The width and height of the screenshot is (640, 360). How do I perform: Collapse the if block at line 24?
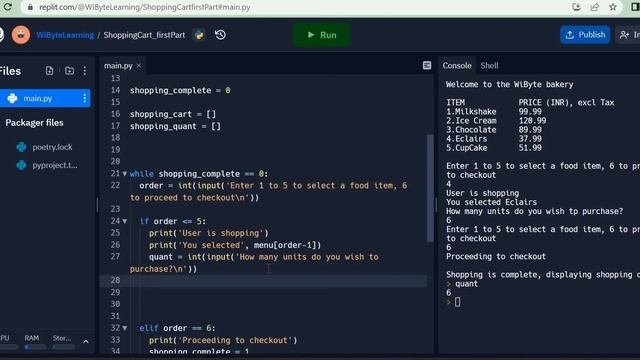(x=124, y=221)
